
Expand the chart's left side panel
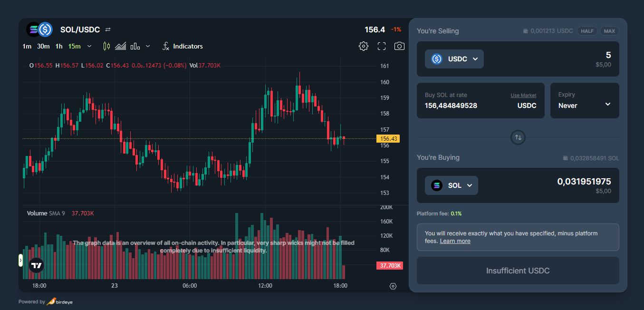pos(20,260)
